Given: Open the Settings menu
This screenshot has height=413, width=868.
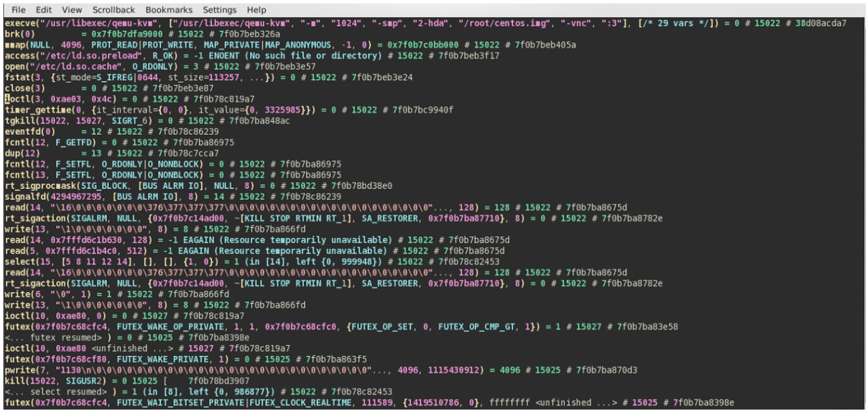Looking at the screenshot, I should click(x=219, y=10).
